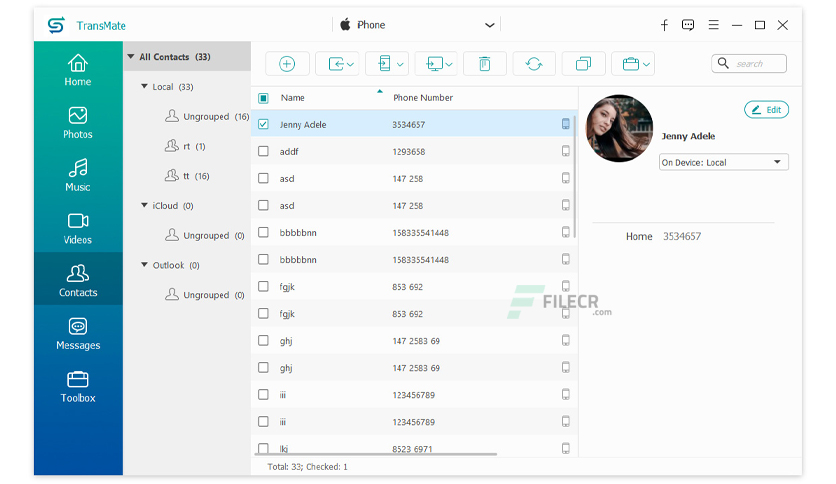Open the import contacts toolbar button

(337, 64)
